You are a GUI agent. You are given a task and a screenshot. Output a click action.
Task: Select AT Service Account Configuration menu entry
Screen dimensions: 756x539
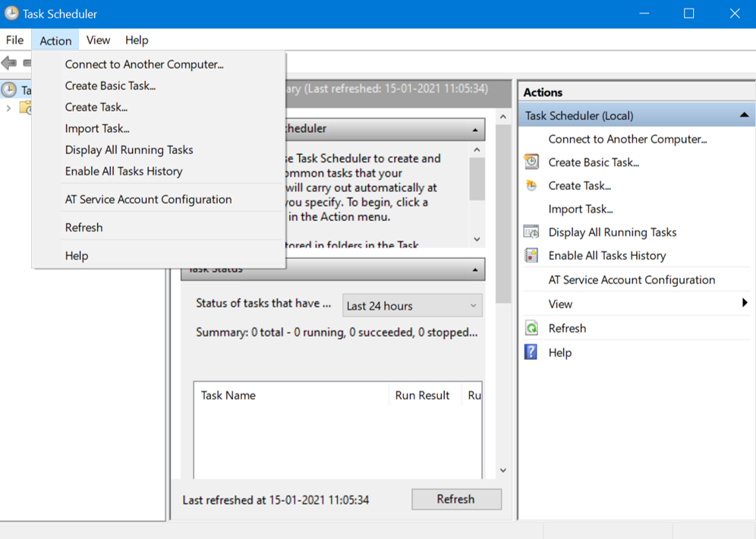[x=147, y=199]
